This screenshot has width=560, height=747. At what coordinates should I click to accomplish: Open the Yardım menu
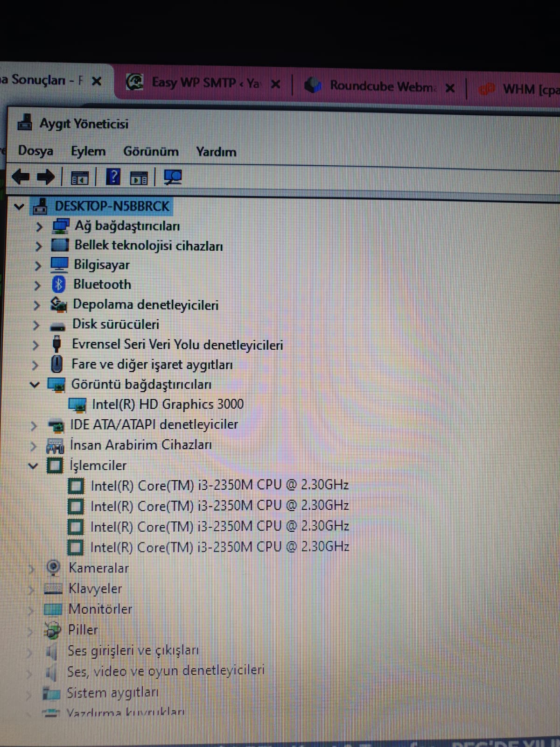pyautogui.click(x=216, y=152)
